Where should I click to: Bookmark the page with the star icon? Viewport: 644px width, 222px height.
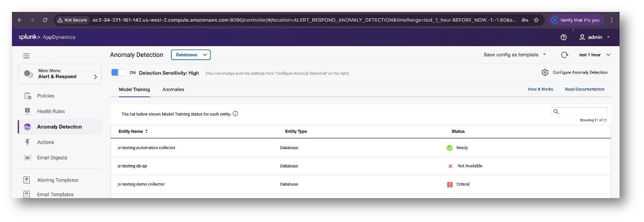[536, 20]
